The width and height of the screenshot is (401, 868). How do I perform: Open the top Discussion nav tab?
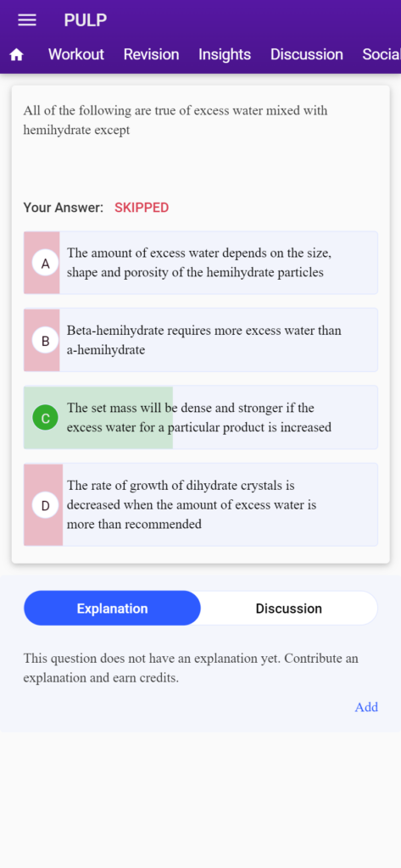(306, 54)
